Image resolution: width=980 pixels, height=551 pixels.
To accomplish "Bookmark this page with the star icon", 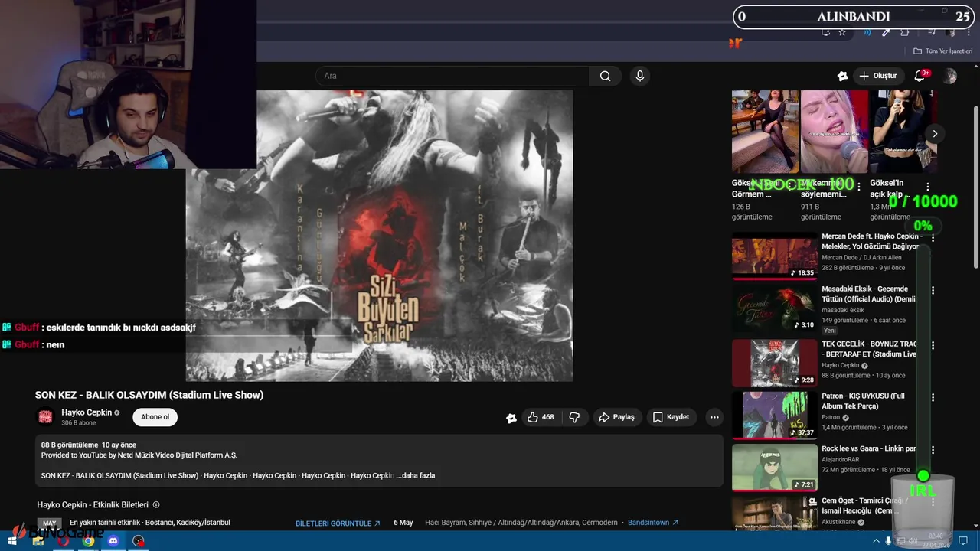I will coord(842,32).
